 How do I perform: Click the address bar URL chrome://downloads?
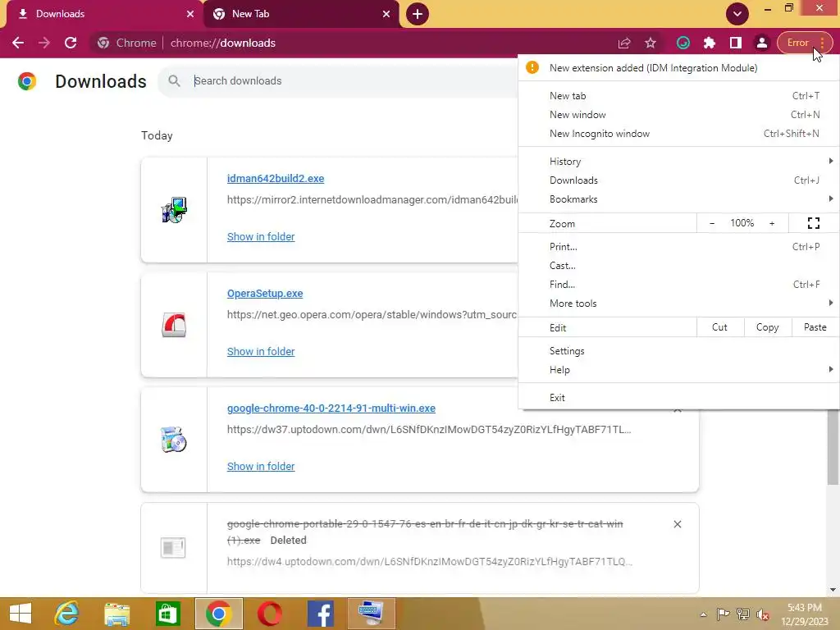tap(223, 43)
